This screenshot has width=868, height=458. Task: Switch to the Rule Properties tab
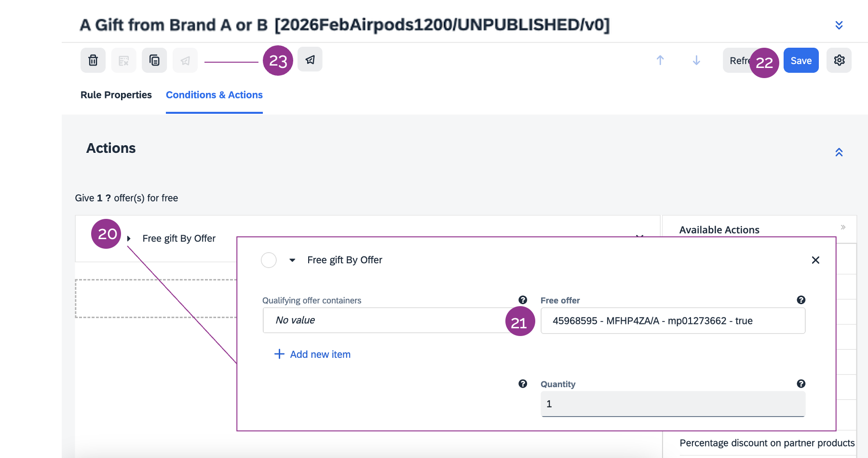coord(116,95)
